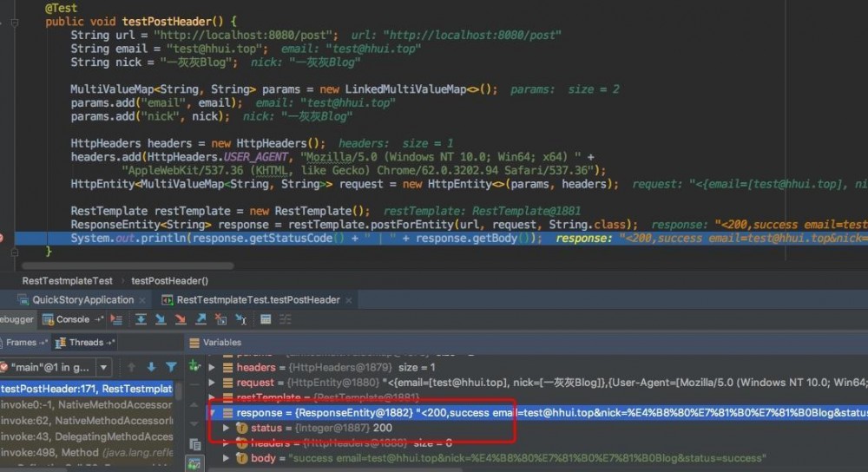Click the frames filter funnel icon
Image resolution: width=868 pixels, height=472 pixels.
[x=171, y=367]
